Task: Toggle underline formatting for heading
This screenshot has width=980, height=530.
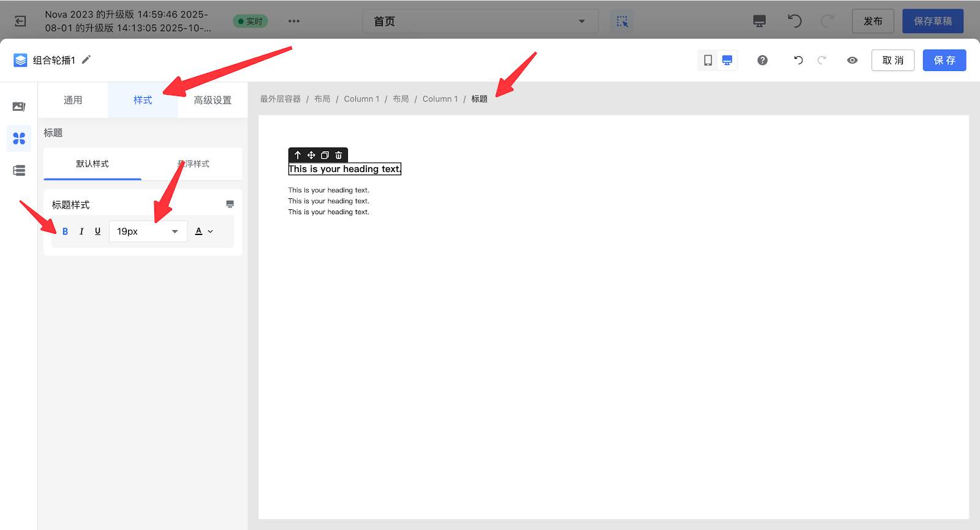Action: point(97,231)
